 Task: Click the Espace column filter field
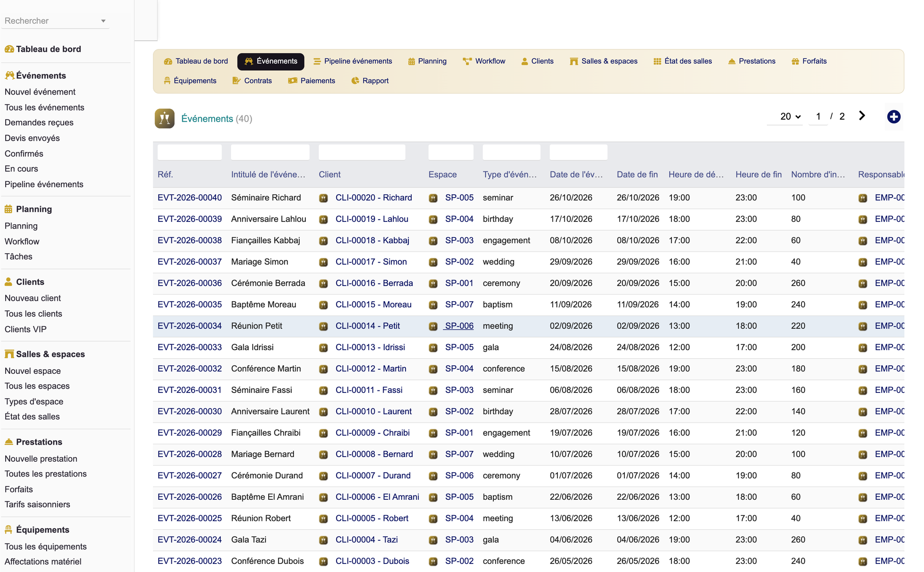pos(451,152)
